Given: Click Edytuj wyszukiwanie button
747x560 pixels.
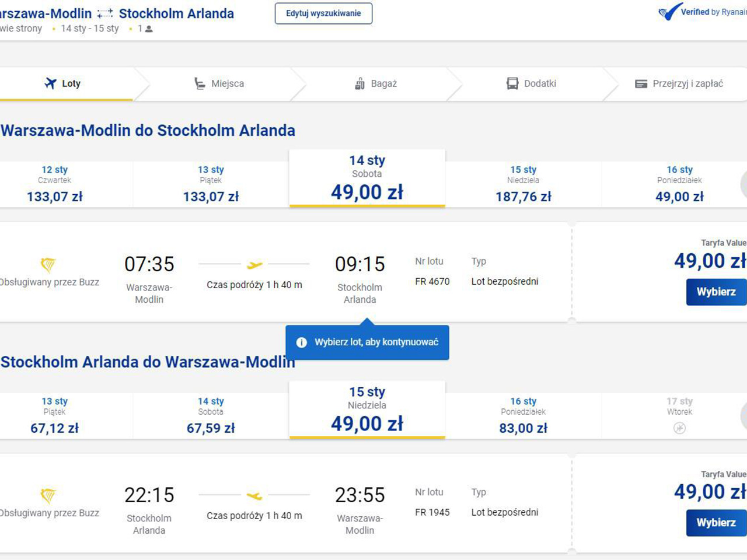Looking at the screenshot, I should pyautogui.click(x=323, y=13).
